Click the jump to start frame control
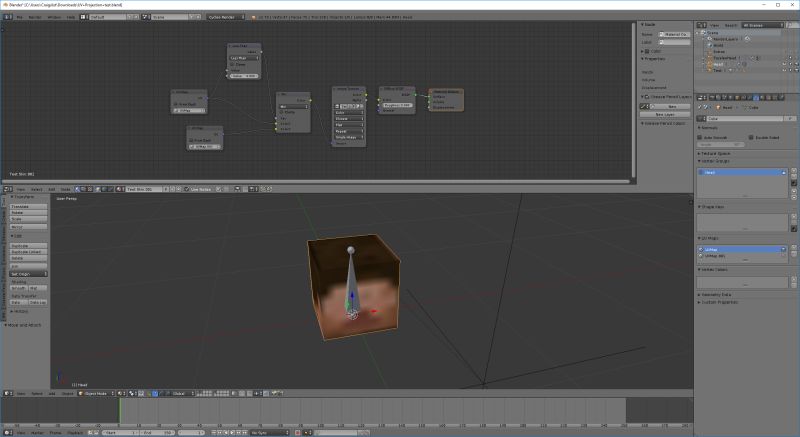This screenshot has width=800, height=437. (x=214, y=433)
